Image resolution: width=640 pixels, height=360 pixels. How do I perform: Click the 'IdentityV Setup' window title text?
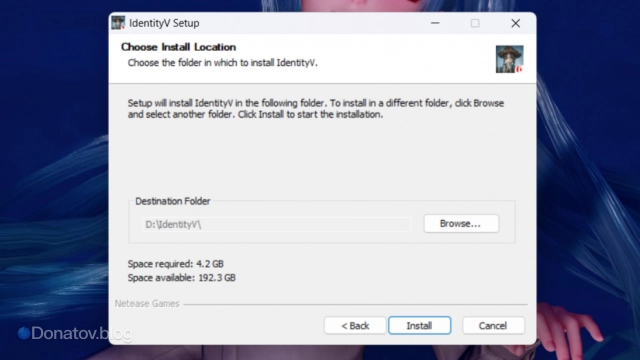tap(164, 23)
